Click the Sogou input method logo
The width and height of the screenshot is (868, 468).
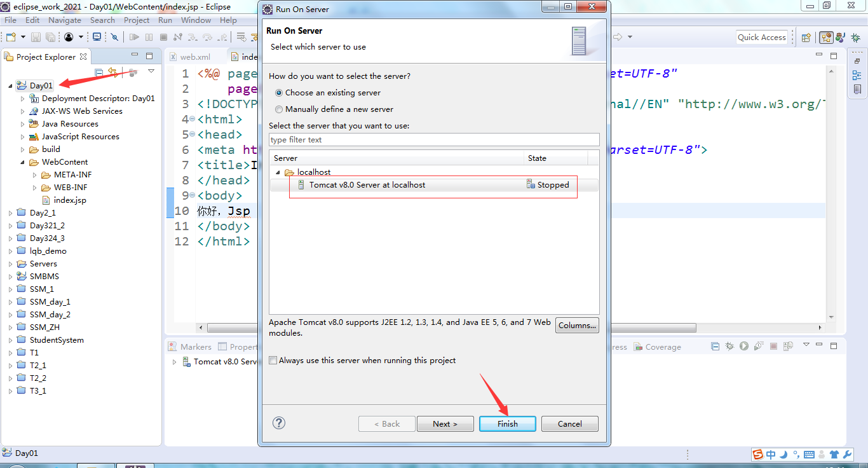pyautogui.click(x=758, y=455)
